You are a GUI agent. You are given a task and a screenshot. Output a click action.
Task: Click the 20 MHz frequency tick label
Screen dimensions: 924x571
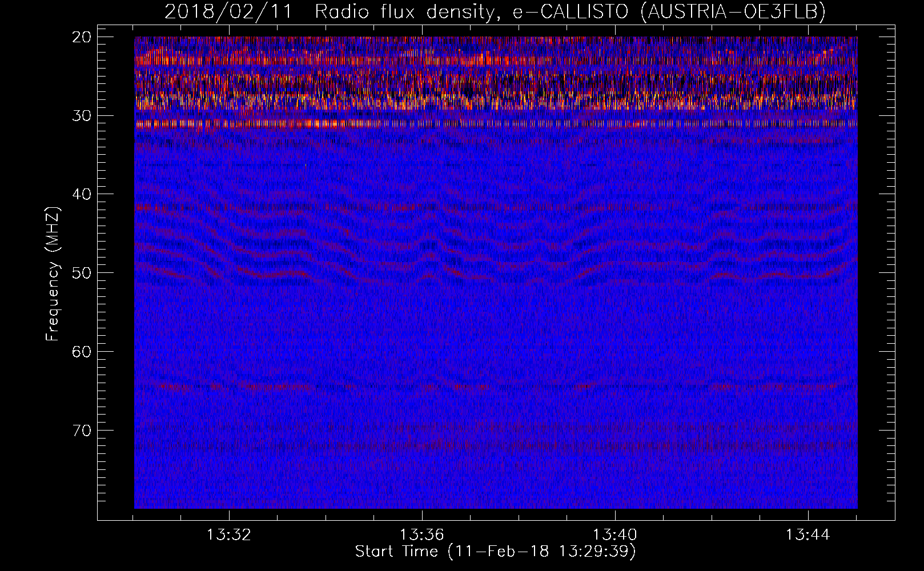pyautogui.click(x=82, y=37)
